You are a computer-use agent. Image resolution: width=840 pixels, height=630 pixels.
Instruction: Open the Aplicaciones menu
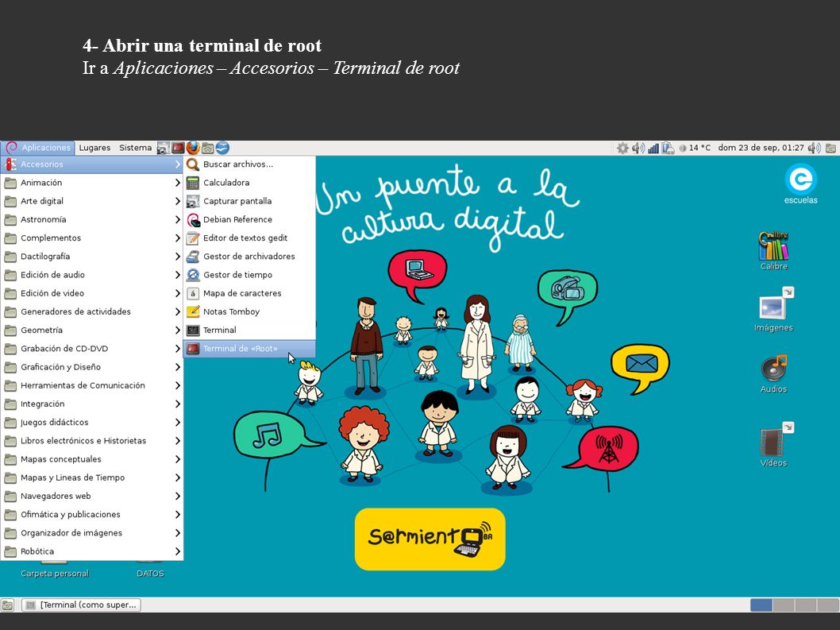(x=37, y=148)
